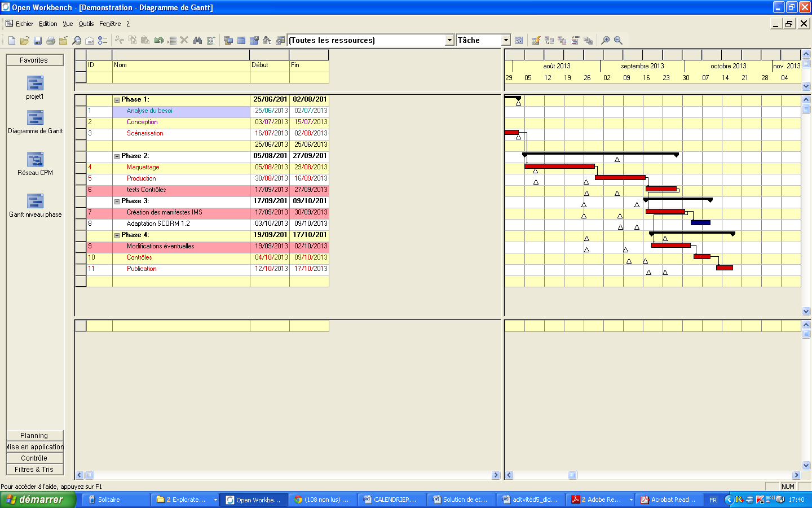
Task: Collapse the Phase 3 task group
Action: coord(117,202)
